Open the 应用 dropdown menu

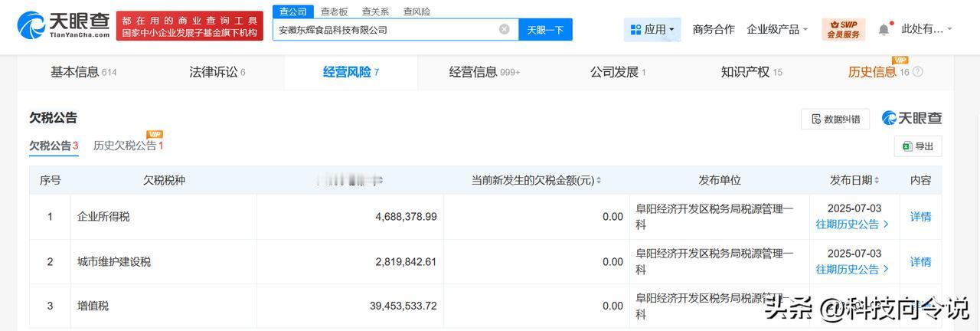652,29
